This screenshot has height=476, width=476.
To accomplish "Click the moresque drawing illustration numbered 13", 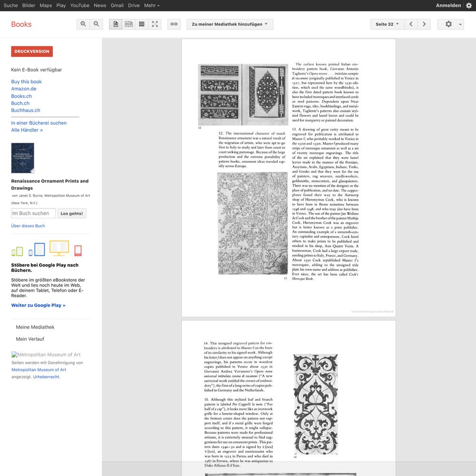I will point(253,223).
